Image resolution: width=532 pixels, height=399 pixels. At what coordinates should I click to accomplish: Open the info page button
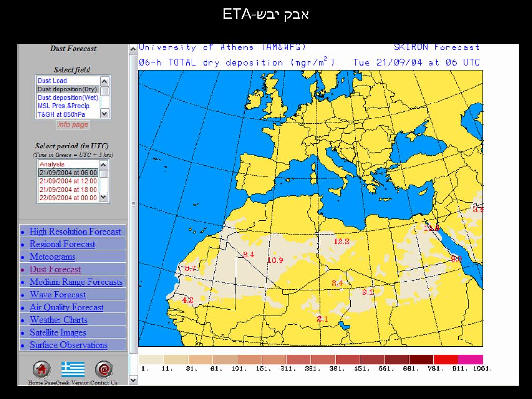(x=73, y=124)
